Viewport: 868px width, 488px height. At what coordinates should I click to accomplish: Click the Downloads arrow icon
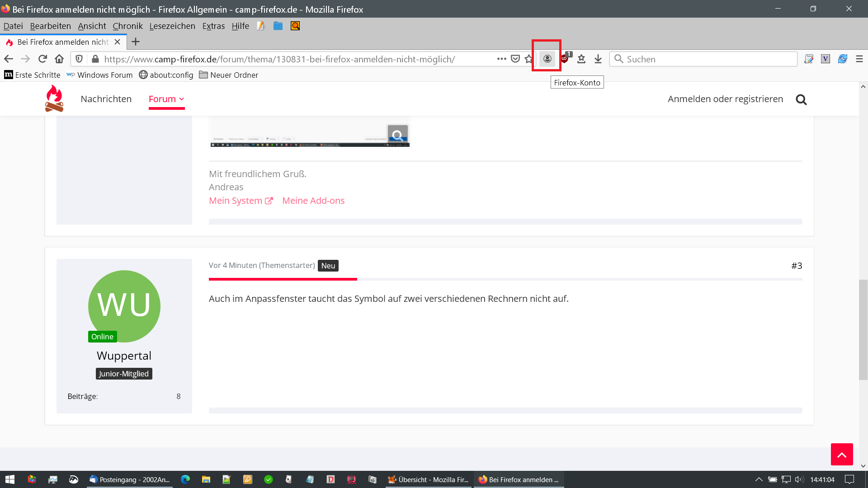(598, 59)
